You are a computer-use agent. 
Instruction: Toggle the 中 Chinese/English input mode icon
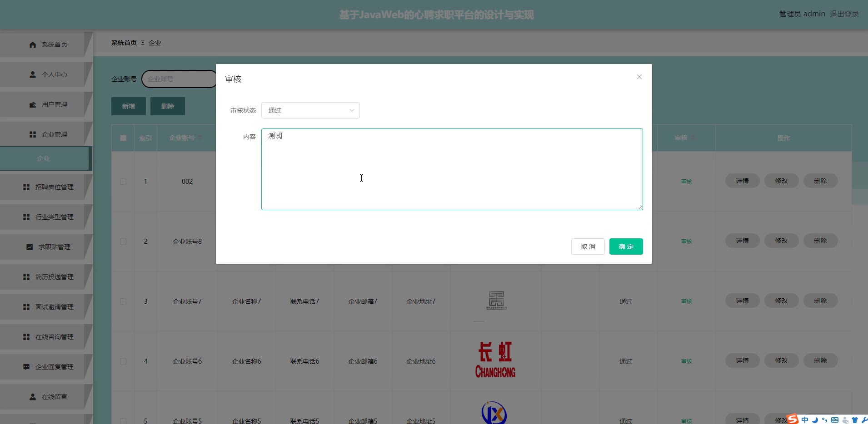pyautogui.click(x=805, y=420)
